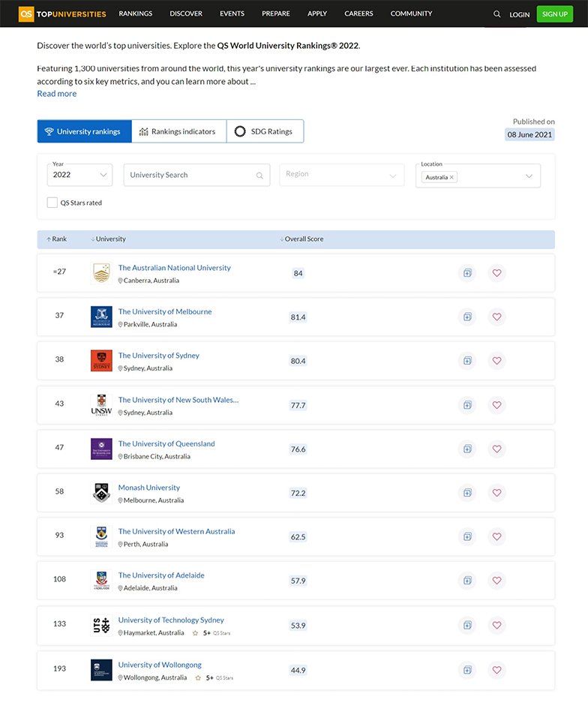Click overall score 84 value

point(298,273)
